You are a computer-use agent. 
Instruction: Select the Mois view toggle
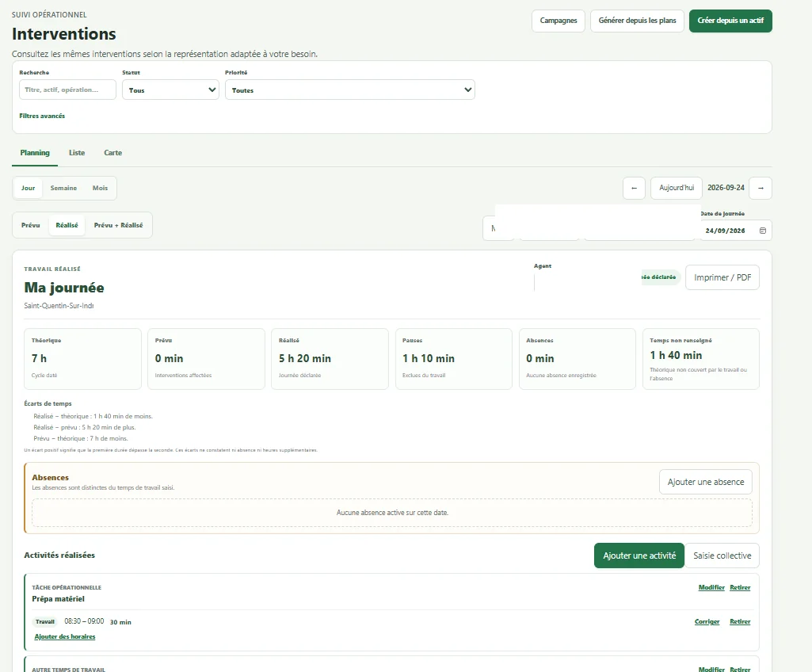point(100,188)
